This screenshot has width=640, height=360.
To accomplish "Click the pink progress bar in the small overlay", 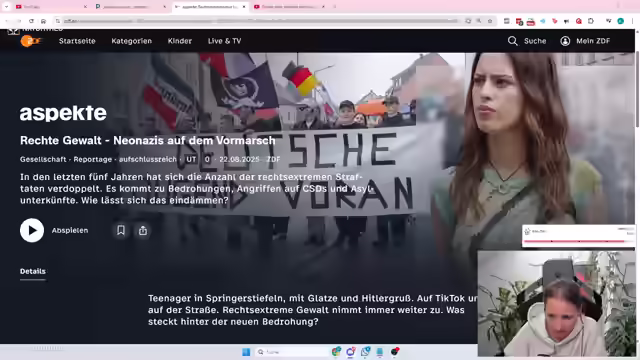I will pos(574,241).
